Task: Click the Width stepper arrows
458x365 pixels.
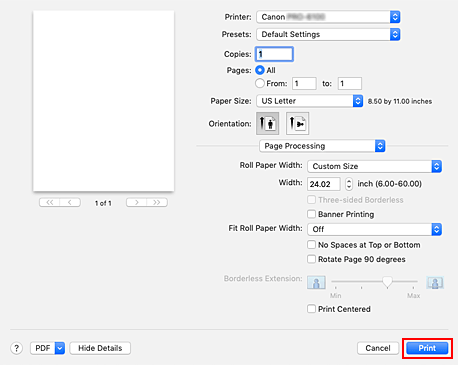Action: 349,184
